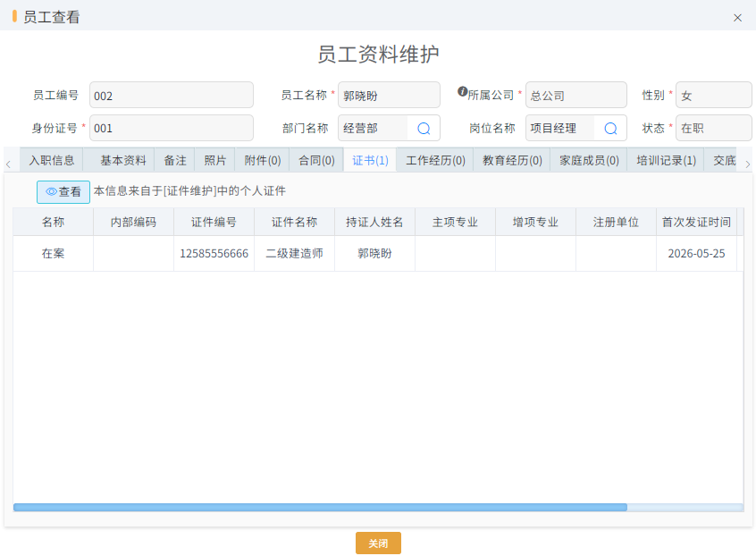Viewport: 756px width, 556px height.
Task: Click the info icon beside 所属公司
Action: tap(462, 91)
